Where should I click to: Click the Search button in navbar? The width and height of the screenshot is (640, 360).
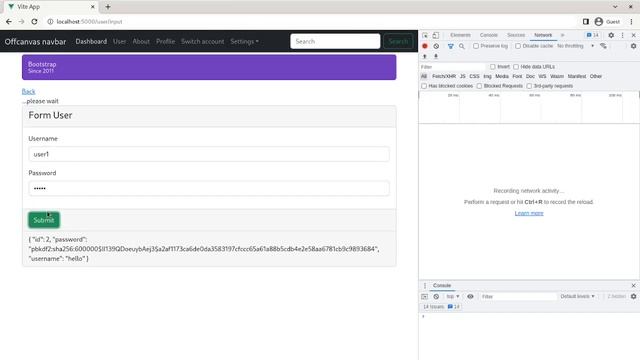(x=398, y=41)
